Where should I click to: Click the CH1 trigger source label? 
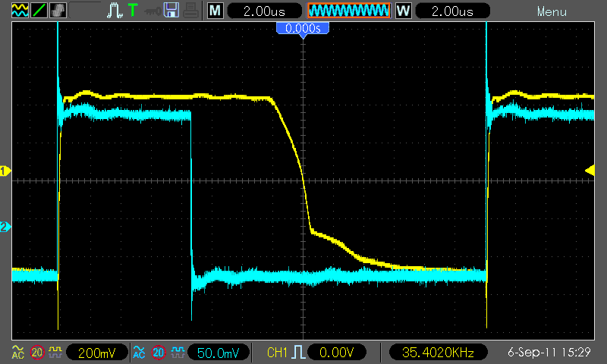(277, 353)
